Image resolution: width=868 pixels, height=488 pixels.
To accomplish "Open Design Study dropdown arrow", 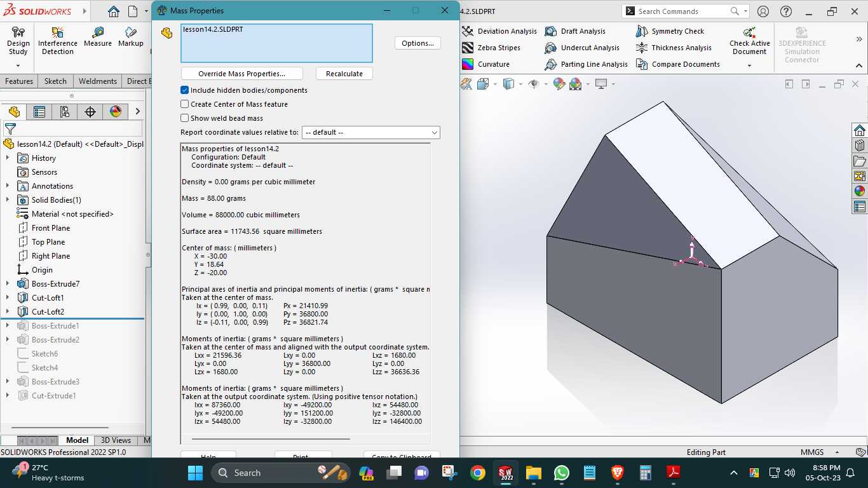I will pos(18,65).
